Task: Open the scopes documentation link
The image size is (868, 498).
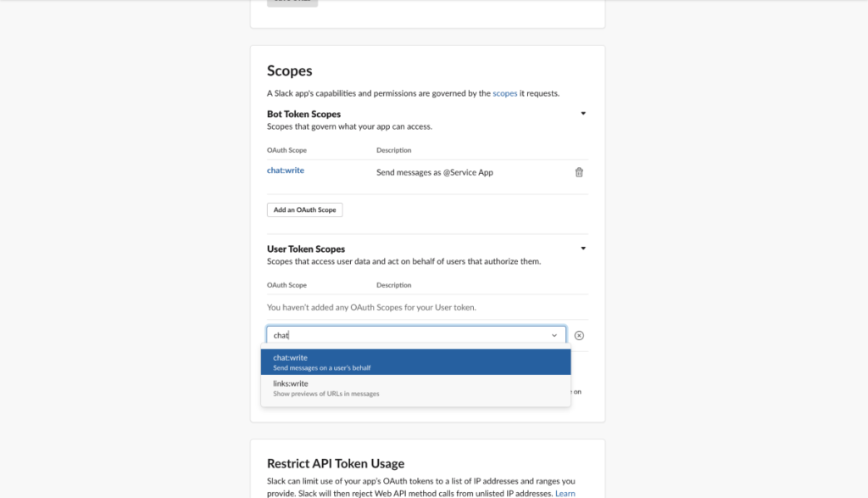Action: pyautogui.click(x=504, y=93)
